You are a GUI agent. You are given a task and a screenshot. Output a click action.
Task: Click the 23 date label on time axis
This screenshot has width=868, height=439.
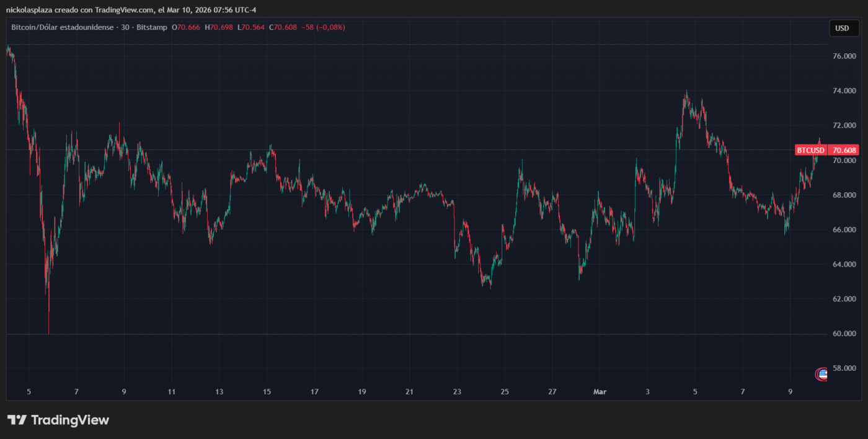click(x=457, y=392)
